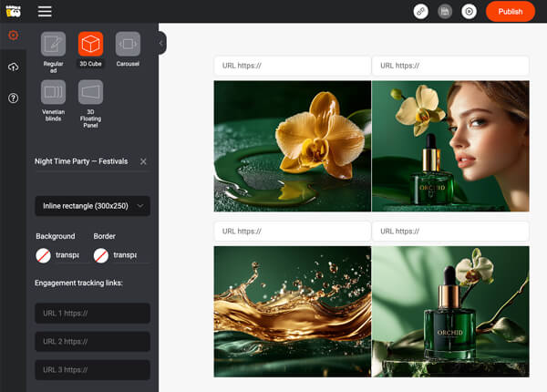Focus the URL 2 tracking link field
This screenshot has height=392, width=547.
coord(92,342)
